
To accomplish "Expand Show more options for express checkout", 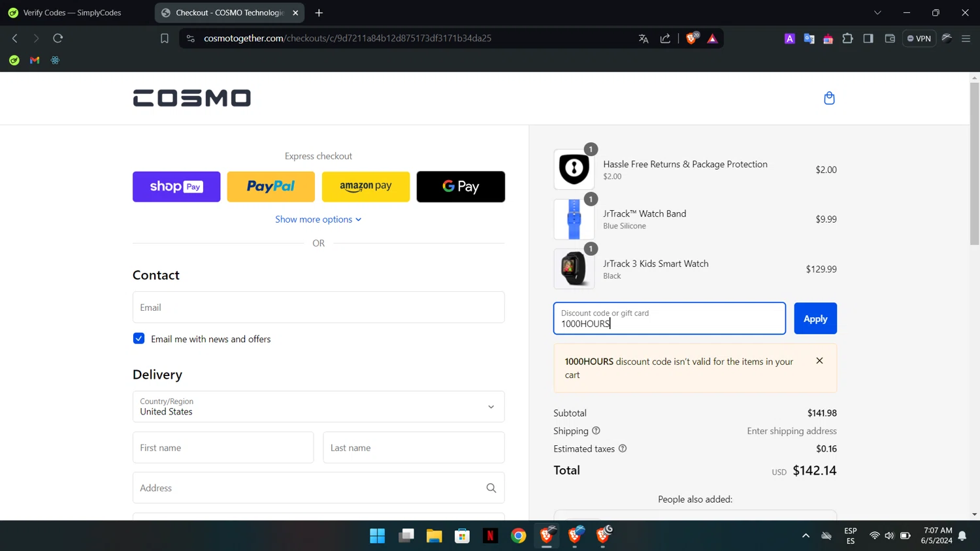I will click(x=318, y=219).
